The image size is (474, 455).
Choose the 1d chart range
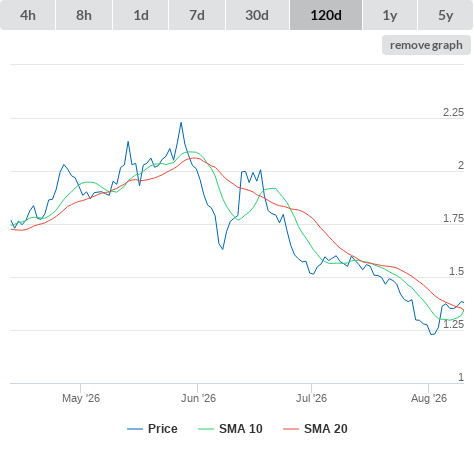point(141,15)
